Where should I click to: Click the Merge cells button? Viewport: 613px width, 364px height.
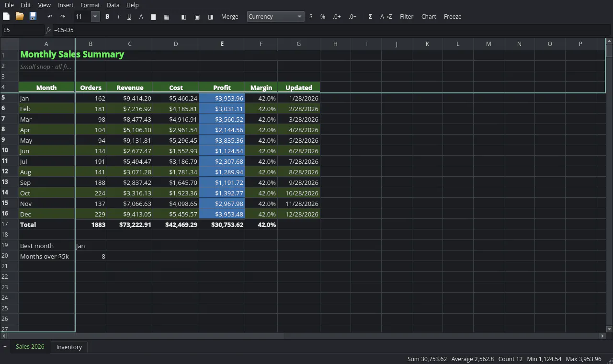pyautogui.click(x=229, y=16)
